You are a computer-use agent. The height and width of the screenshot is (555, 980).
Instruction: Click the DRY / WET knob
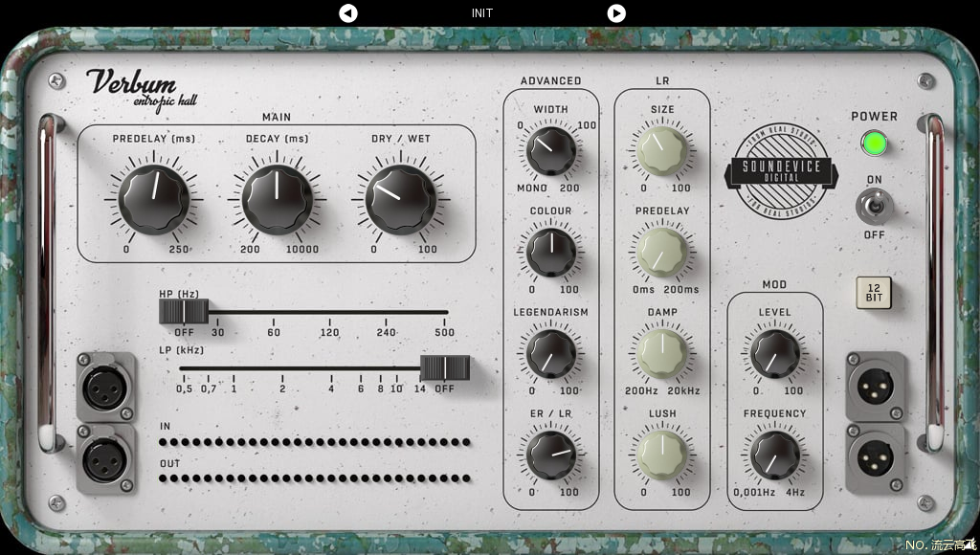tap(400, 199)
